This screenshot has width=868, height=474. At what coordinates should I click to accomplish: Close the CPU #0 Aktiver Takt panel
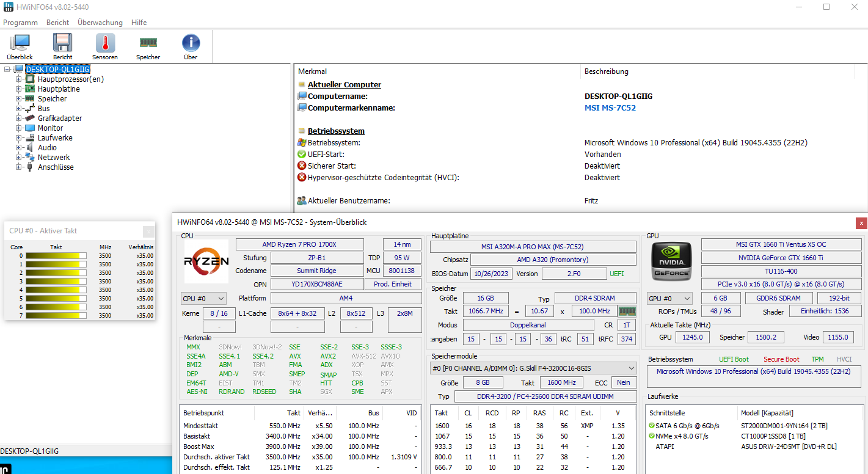click(x=148, y=231)
